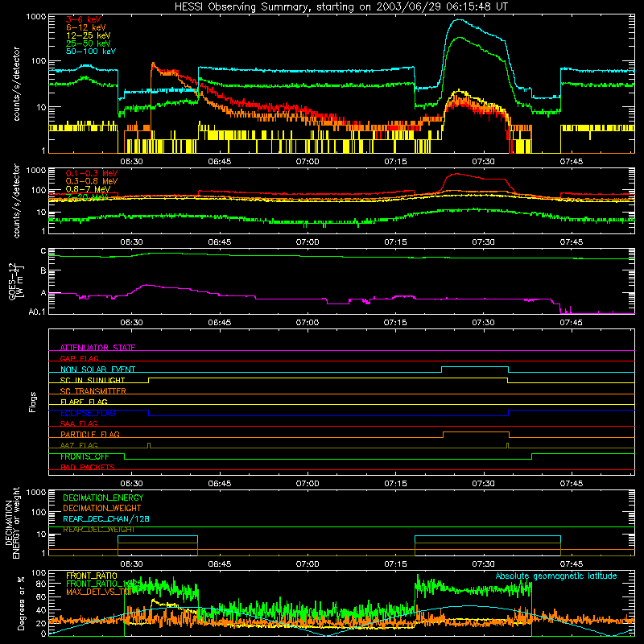
Task: Click the DECIMATION ENERGY or weight axis title
Action: click(12, 522)
